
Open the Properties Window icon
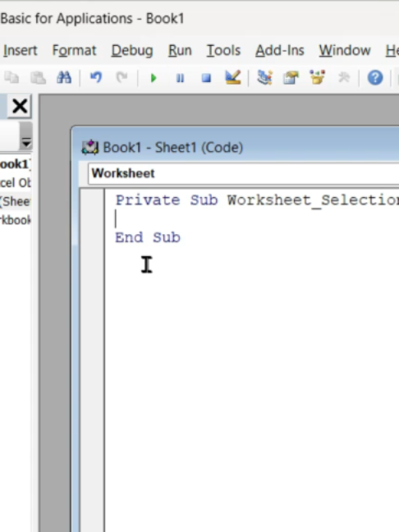[291, 78]
